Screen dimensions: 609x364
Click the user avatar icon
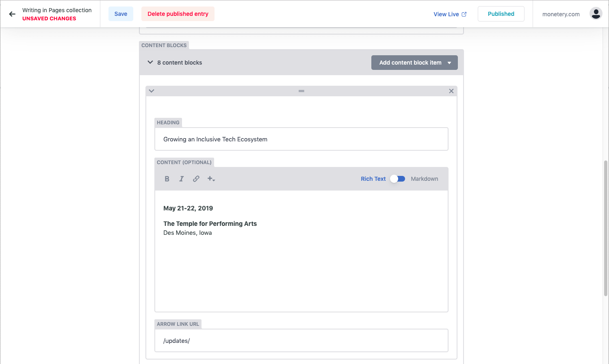[x=596, y=13]
